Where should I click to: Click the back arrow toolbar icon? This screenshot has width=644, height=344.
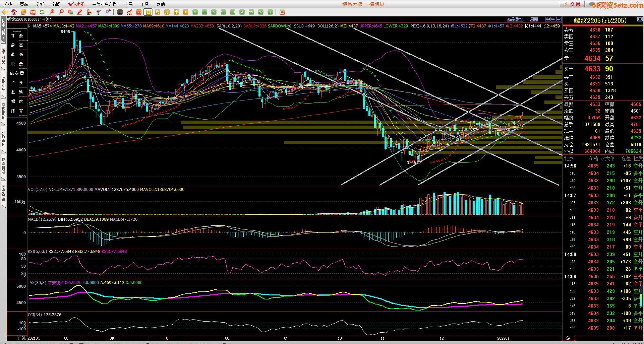[5, 12]
